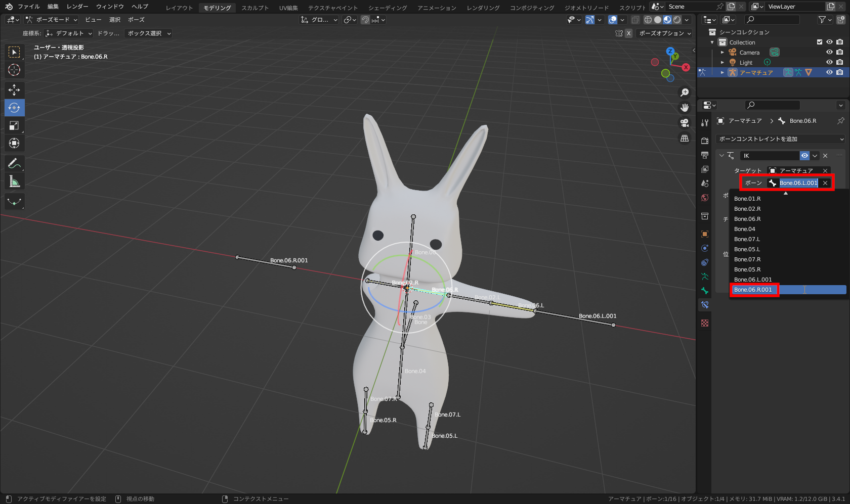
Task: Open ボーンコンストレイントを追加 dropdown
Action: pos(781,139)
